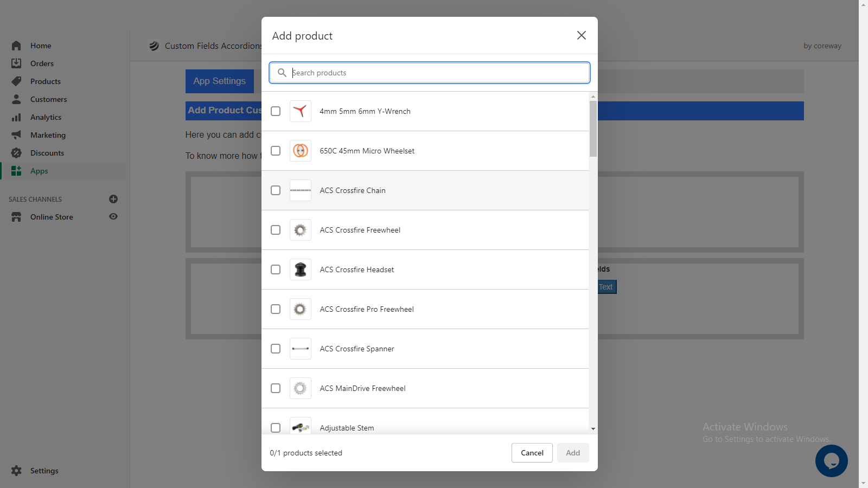Open the chat support bubble
This screenshot has height=488, width=868.
click(831, 461)
